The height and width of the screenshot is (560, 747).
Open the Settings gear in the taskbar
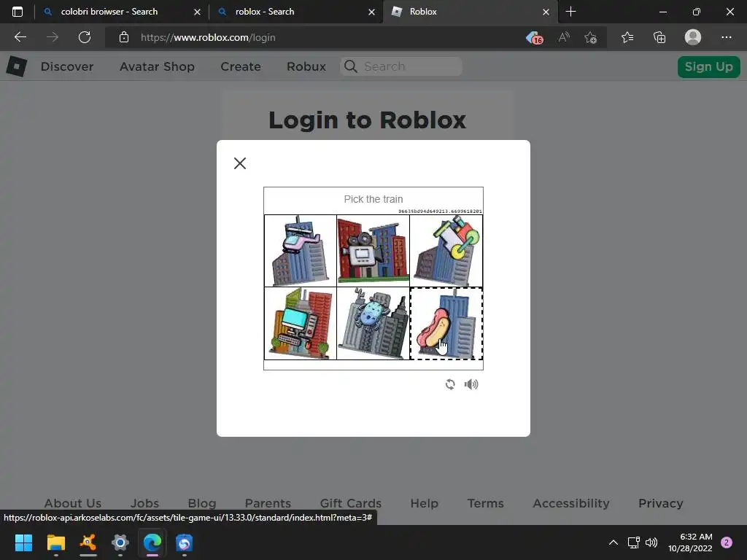(120, 542)
